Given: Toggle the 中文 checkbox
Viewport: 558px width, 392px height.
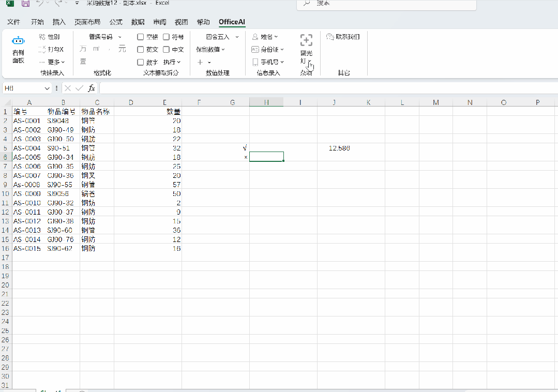Looking at the screenshot, I should coord(166,50).
